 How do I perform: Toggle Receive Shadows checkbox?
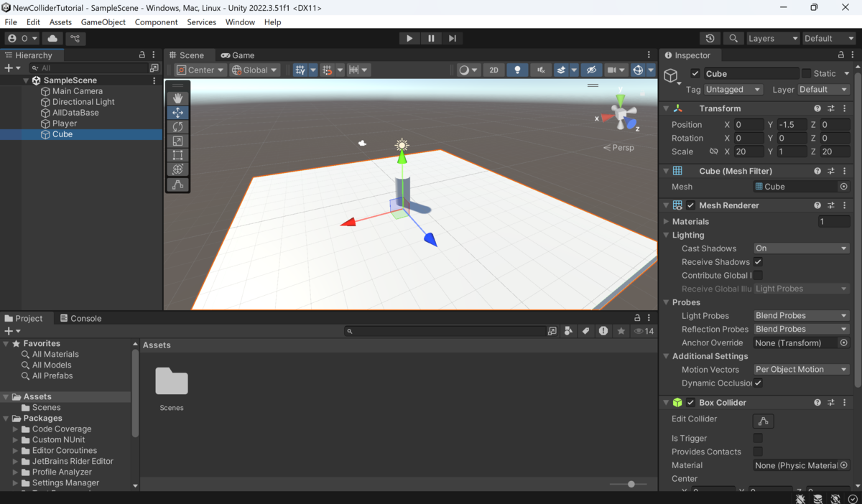(758, 262)
